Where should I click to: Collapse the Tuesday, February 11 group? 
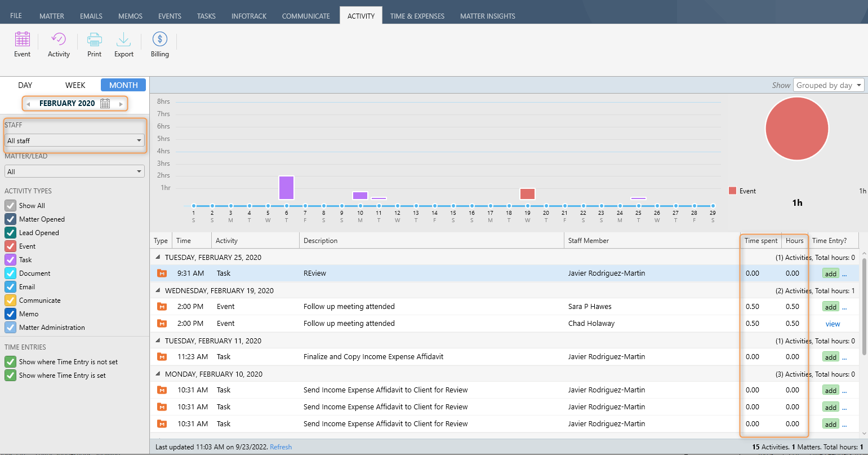(158, 341)
